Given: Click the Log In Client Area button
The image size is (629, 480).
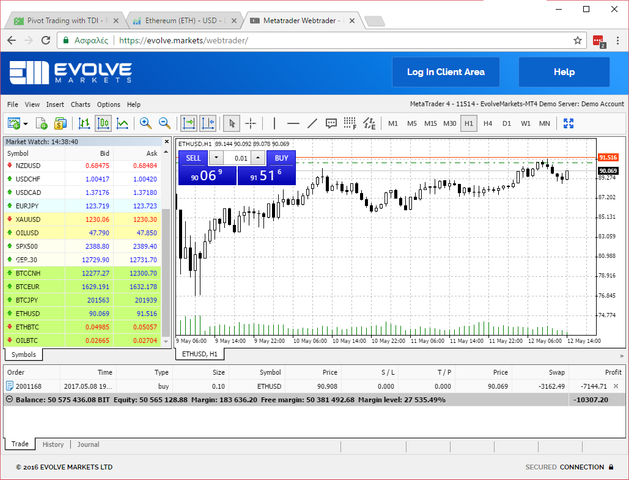Looking at the screenshot, I should tap(446, 72).
